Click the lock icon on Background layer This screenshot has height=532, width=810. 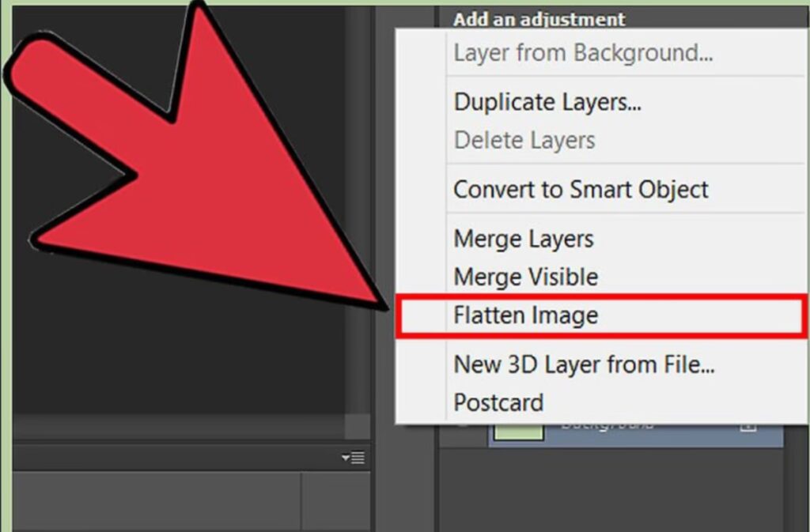tap(748, 426)
